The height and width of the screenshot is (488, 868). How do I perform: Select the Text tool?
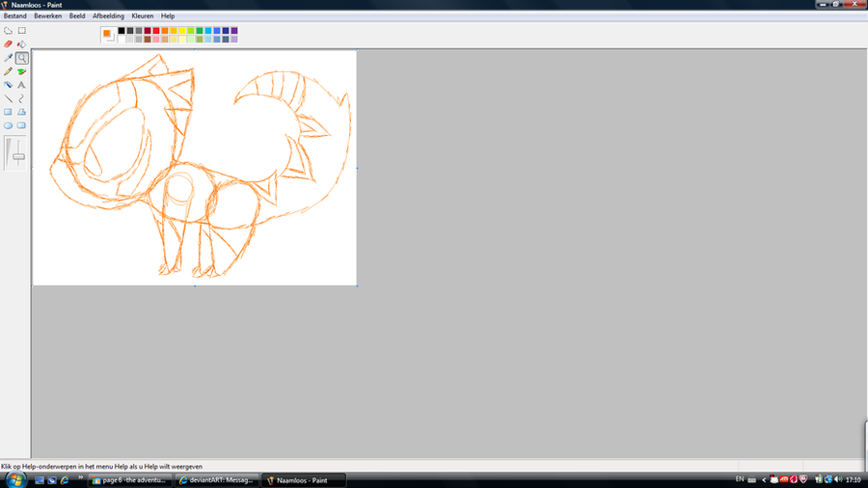pyautogui.click(x=21, y=85)
